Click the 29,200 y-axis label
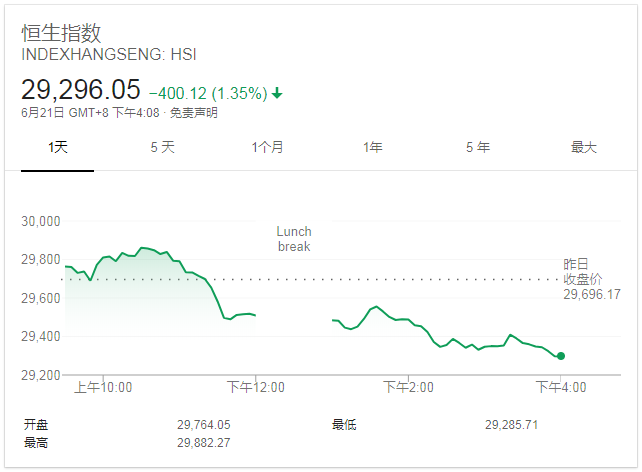This screenshot has width=642, height=472. (x=41, y=375)
